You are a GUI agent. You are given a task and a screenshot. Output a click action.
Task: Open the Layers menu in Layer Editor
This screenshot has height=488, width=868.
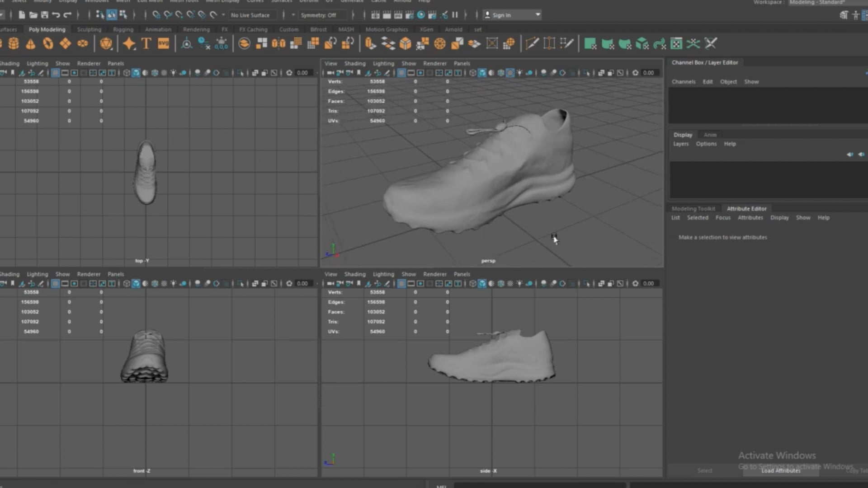[680, 144]
